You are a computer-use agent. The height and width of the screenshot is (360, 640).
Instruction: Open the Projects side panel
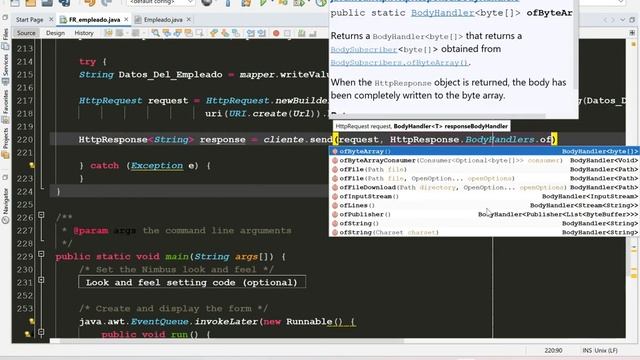click(x=5, y=143)
